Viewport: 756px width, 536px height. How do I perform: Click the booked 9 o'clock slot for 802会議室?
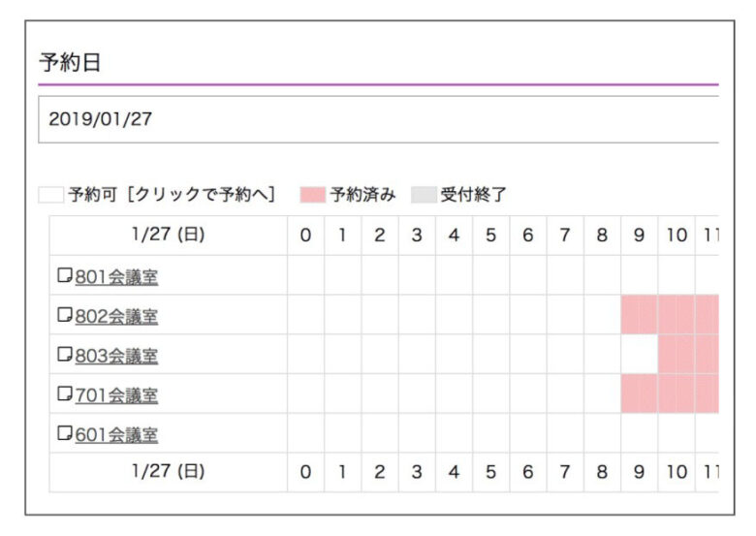(x=640, y=315)
